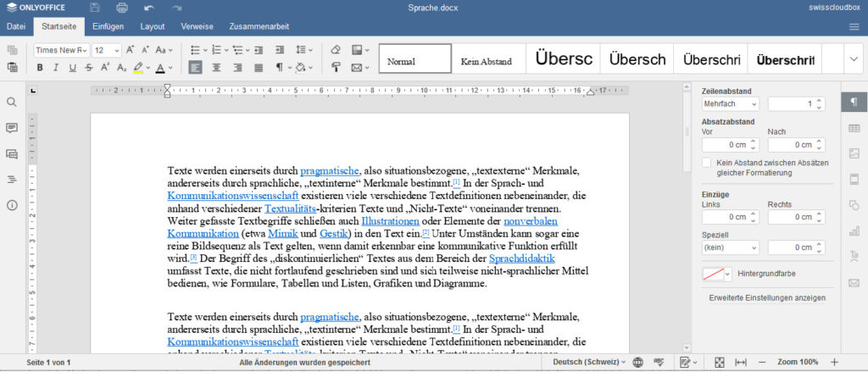
Task: Increase paragraph indent
Action: tap(280, 50)
